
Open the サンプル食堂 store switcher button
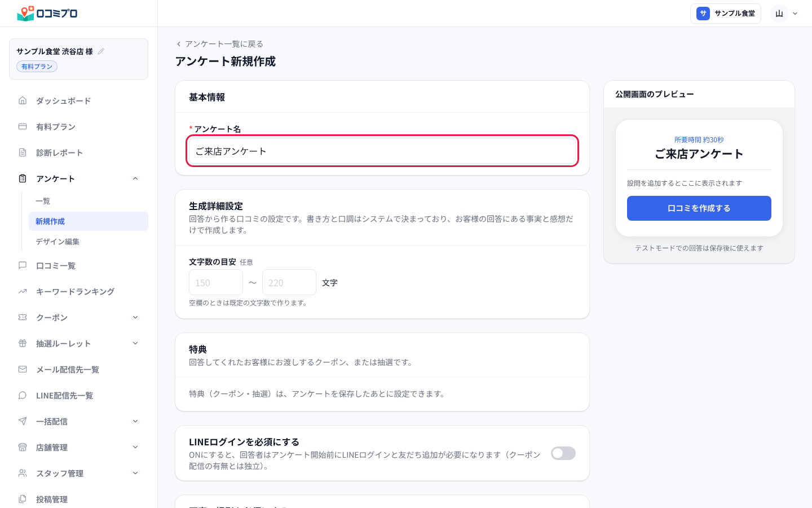coord(726,14)
